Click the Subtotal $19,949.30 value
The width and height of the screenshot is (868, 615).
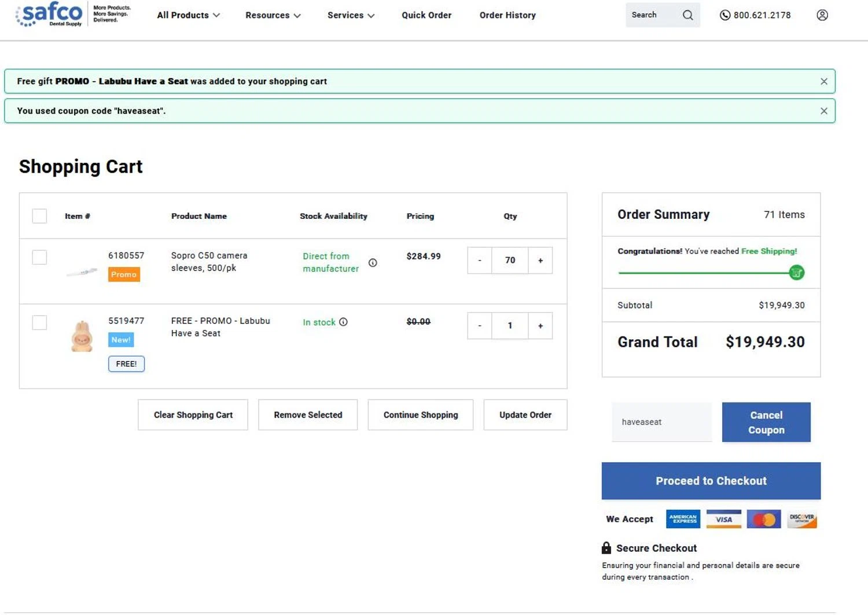click(782, 305)
